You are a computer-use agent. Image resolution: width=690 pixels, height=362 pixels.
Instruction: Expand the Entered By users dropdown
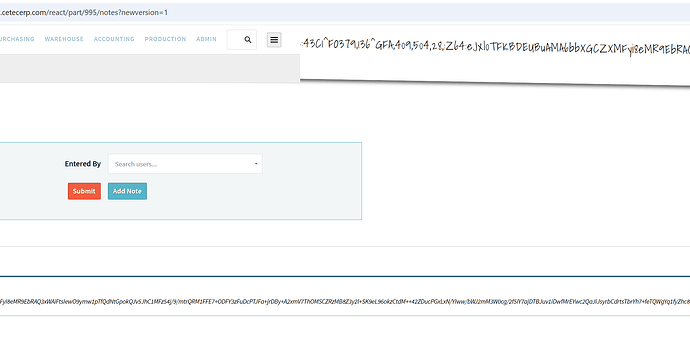(185, 164)
